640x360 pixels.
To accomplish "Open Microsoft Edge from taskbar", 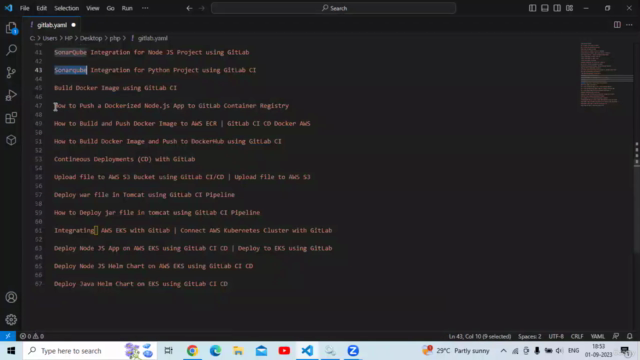I will click(216, 351).
